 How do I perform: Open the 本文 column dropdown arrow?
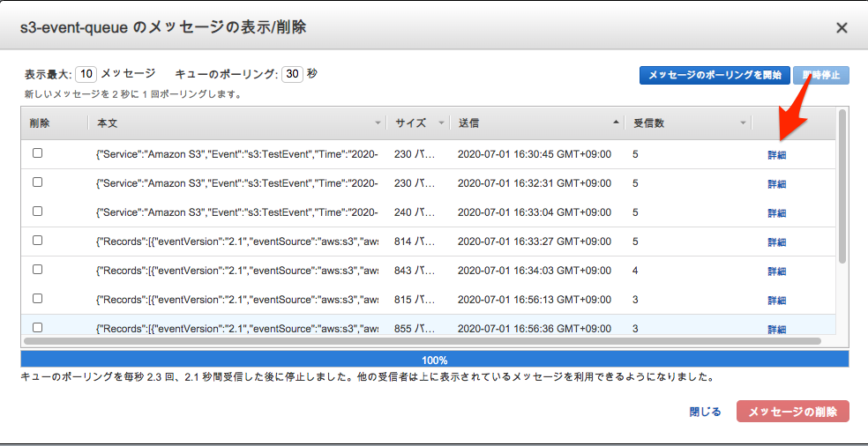(378, 123)
